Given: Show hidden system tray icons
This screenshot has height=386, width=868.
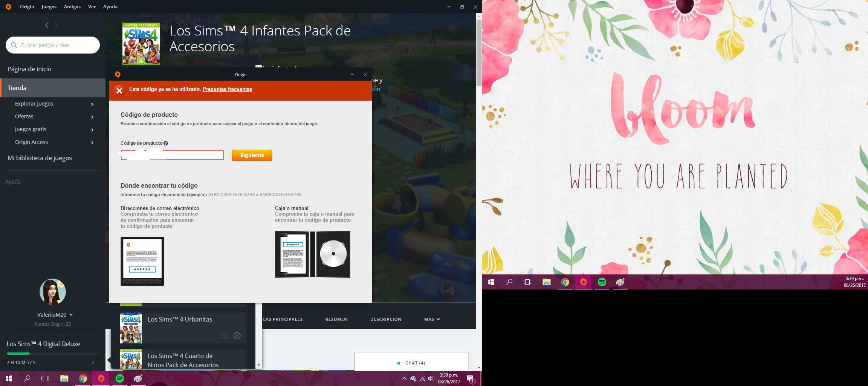Looking at the screenshot, I should (x=404, y=378).
